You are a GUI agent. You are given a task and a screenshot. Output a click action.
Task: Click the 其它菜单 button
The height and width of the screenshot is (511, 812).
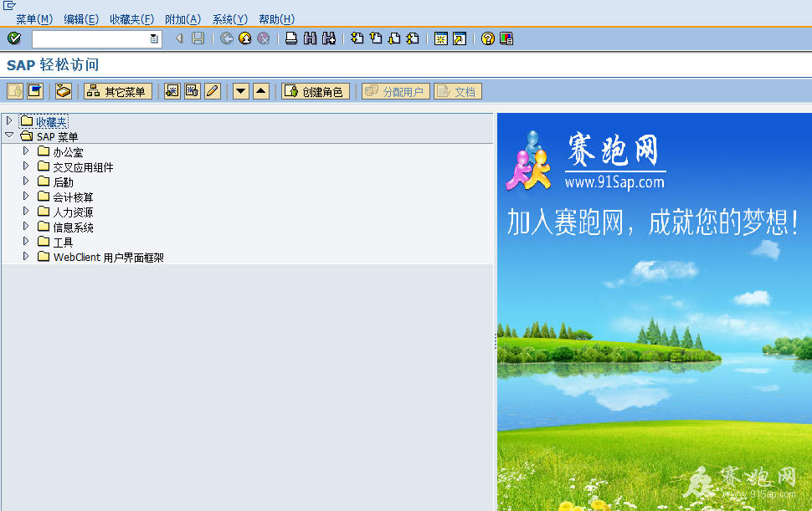pos(118,91)
